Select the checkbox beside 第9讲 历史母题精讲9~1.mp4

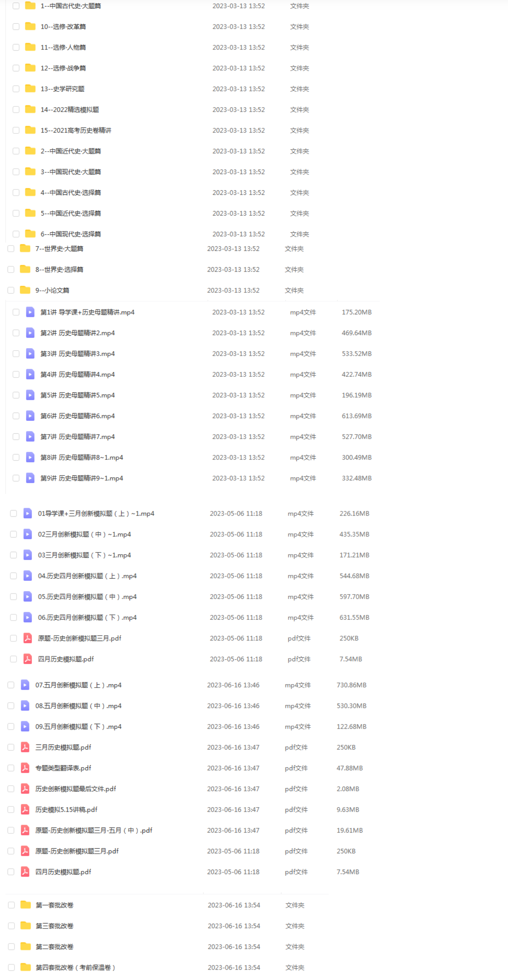pyautogui.click(x=16, y=478)
